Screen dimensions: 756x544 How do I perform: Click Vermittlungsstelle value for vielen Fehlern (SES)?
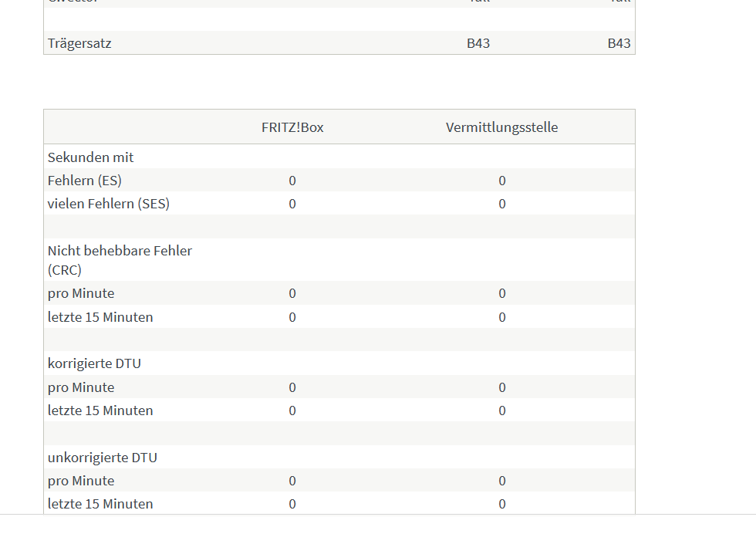click(502, 204)
